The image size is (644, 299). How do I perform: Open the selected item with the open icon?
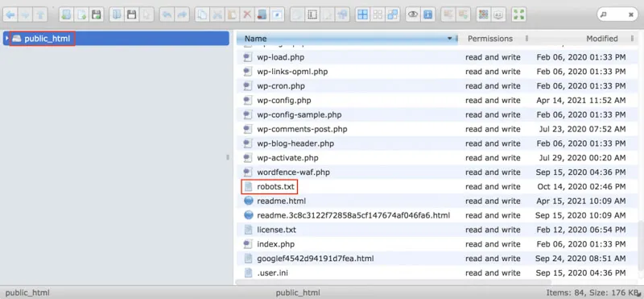pos(117,15)
